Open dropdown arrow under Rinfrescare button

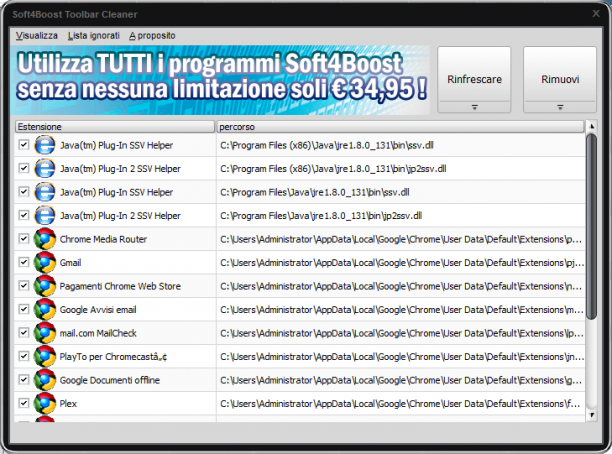point(474,107)
